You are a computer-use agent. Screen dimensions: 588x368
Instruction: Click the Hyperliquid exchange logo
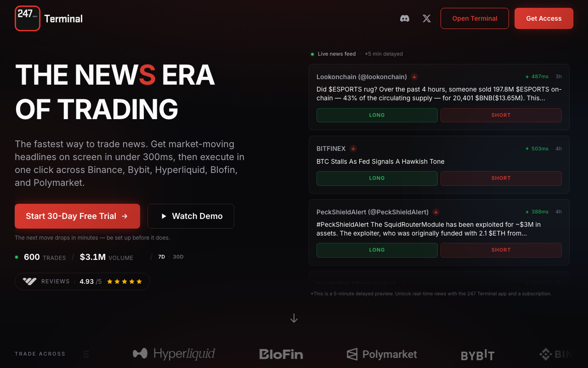click(x=174, y=353)
